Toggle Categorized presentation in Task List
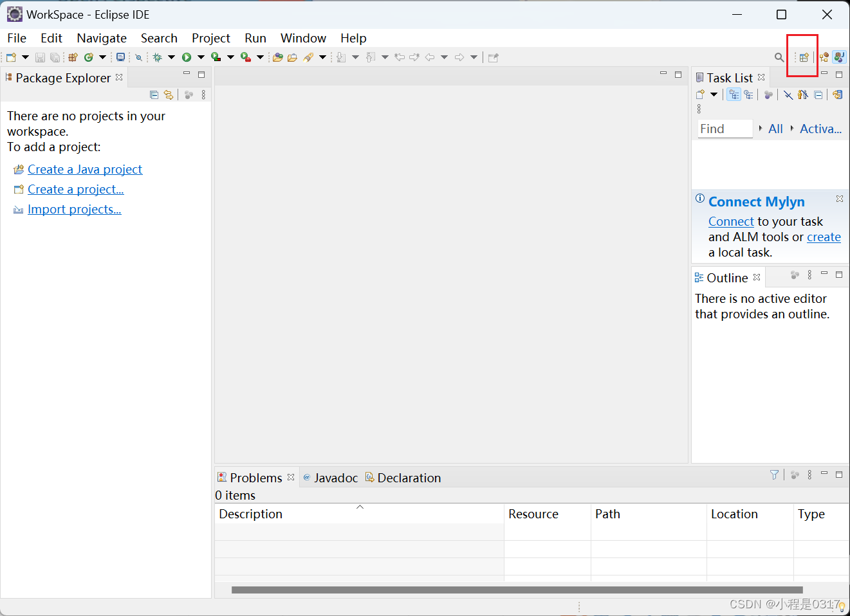The image size is (850, 616). 734,95
